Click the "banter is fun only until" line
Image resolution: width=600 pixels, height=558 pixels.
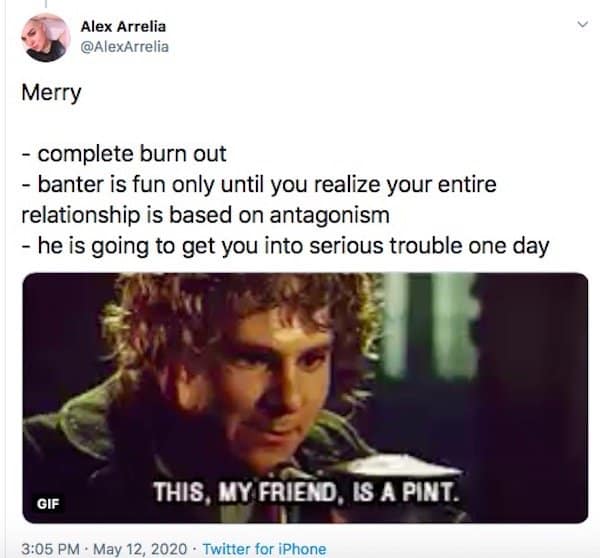tap(259, 185)
